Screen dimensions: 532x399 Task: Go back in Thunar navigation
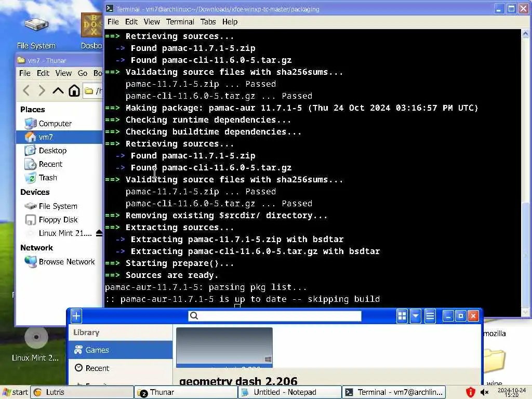tap(26, 90)
